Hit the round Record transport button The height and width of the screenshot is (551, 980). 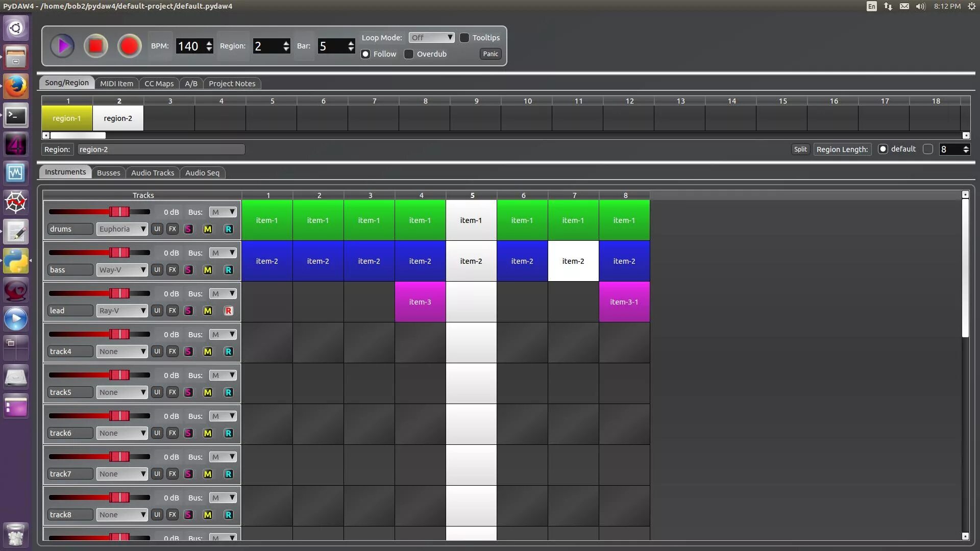tap(129, 46)
